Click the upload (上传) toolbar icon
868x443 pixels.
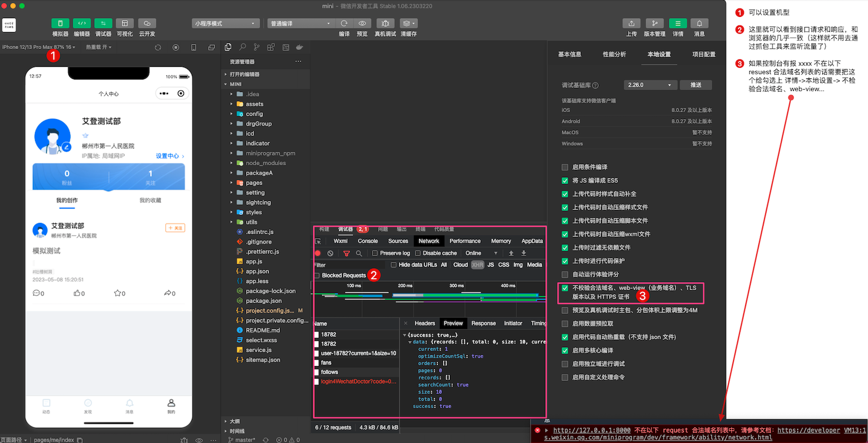pyautogui.click(x=631, y=24)
